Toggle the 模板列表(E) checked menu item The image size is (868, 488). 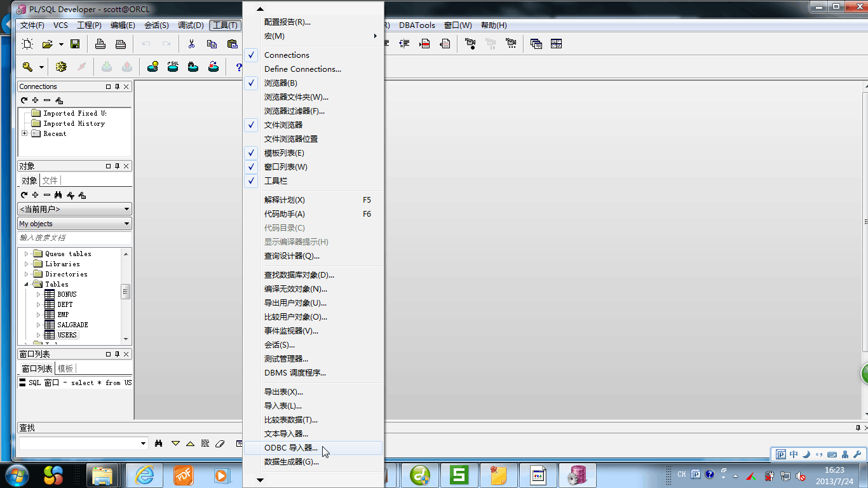314,153
